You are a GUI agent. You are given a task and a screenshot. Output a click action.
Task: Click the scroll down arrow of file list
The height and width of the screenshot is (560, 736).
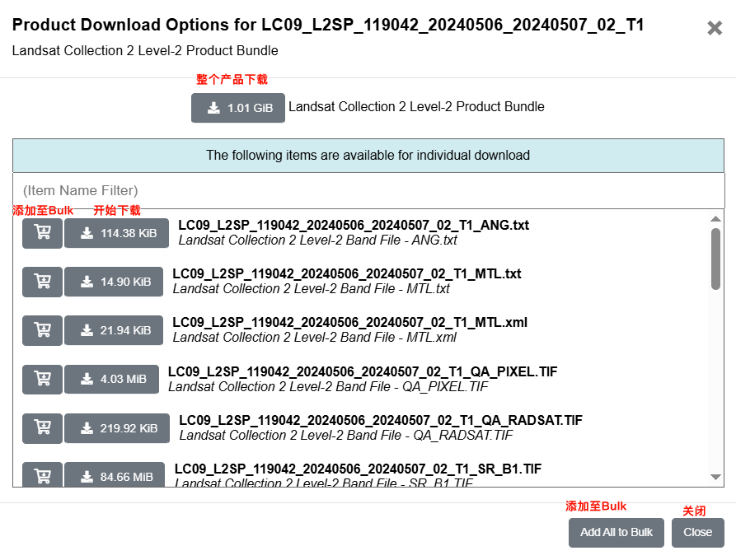[x=715, y=477]
